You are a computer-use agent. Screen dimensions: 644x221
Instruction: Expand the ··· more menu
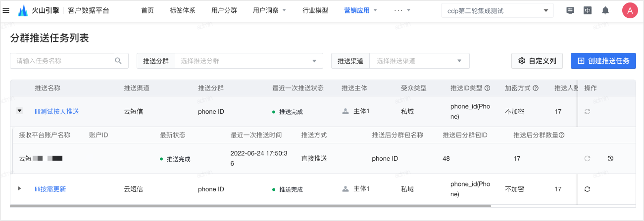[x=402, y=10]
